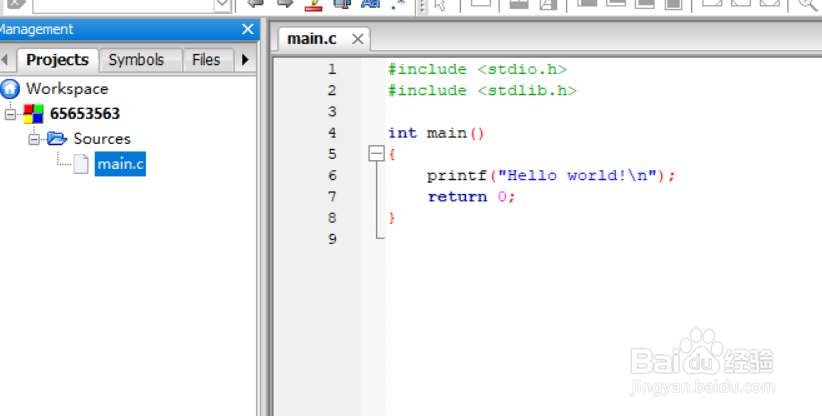Click the 'return' keyword on line 7
The image size is (822, 416).
click(x=457, y=196)
